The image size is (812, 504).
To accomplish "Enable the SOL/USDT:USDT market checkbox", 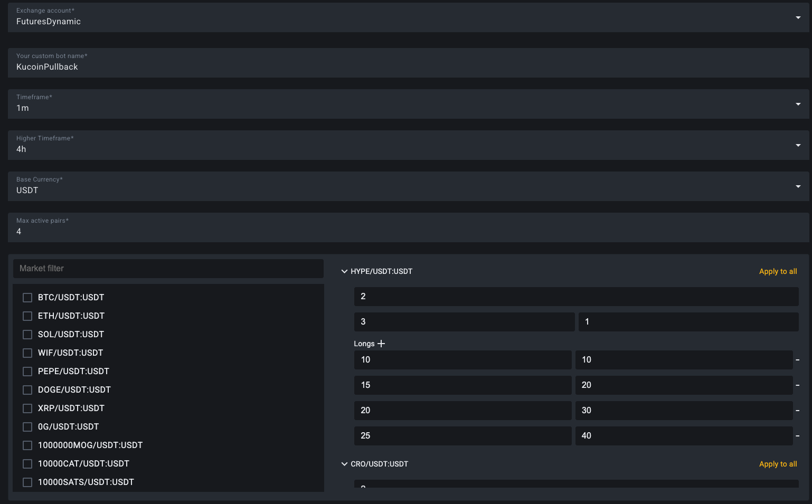I will click(x=27, y=335).
